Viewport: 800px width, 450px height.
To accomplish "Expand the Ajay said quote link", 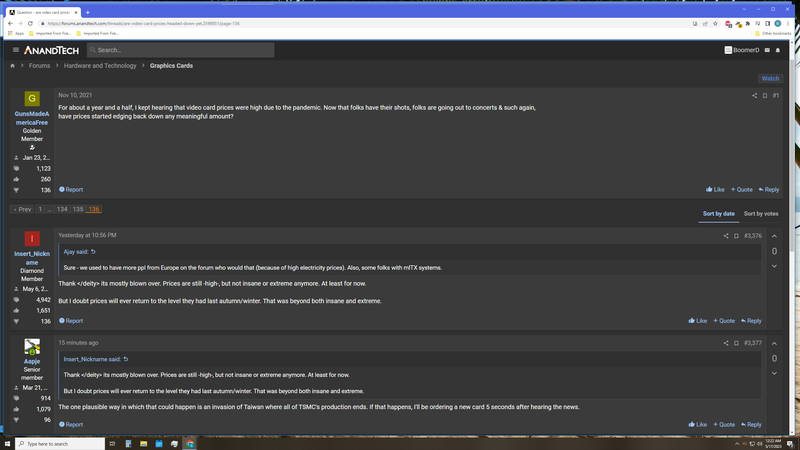I will point(80,252).
